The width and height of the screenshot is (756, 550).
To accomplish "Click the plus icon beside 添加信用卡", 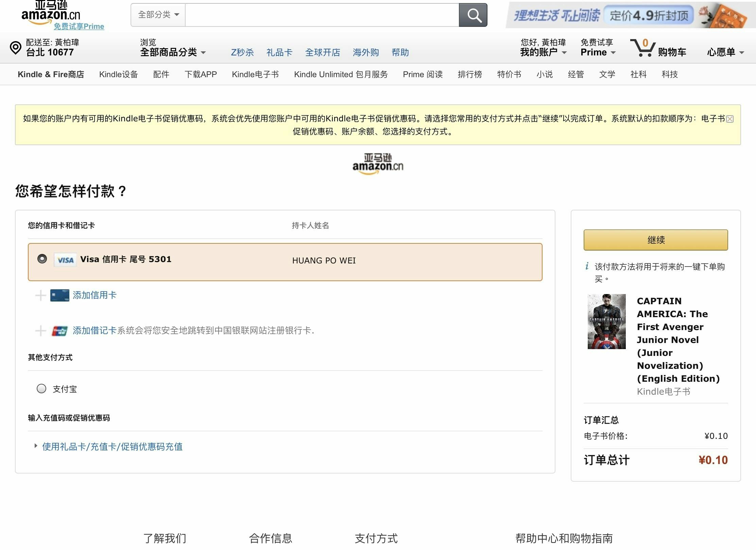I will 41,295.
